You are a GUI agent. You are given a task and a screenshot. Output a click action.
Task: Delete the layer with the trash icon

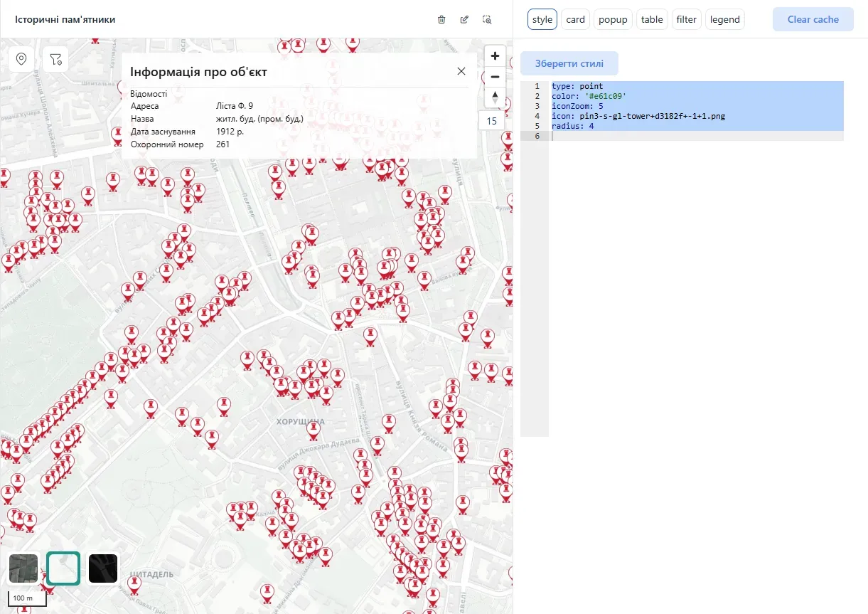[441, 19]
